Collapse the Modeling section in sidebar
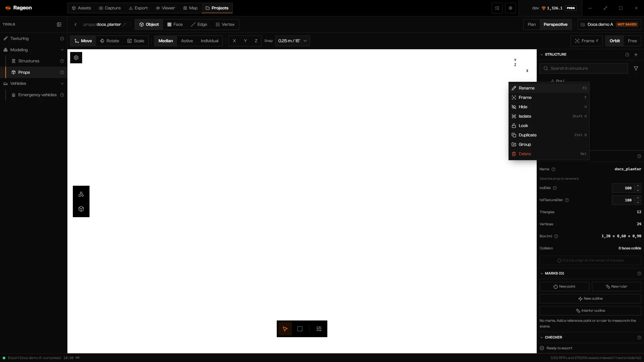Screen dimensions: 644x362 (x=62, y=50)
